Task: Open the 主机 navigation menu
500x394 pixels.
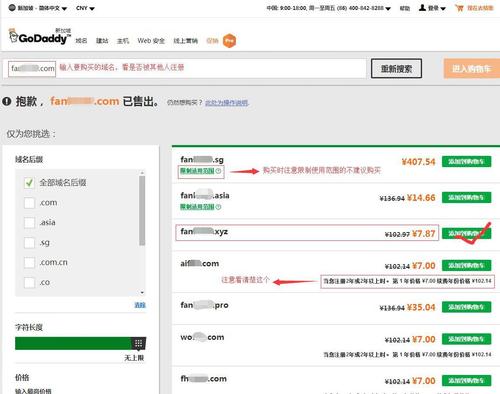Action: [x=123, y=41]
